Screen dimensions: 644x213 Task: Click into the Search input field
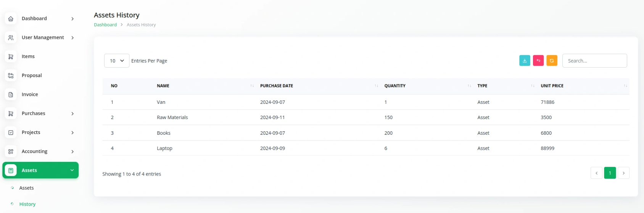[594, 61]
